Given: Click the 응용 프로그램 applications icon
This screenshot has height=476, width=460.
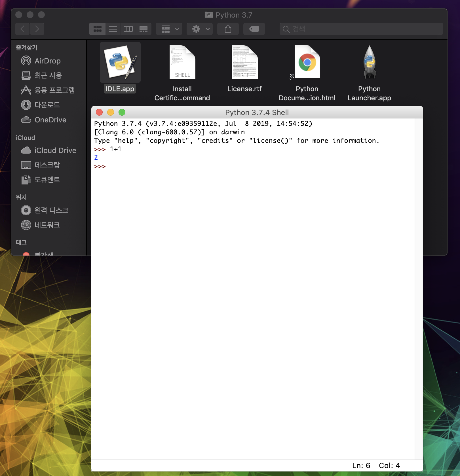Looking at the screenshot, I should [x=26, y=90].
